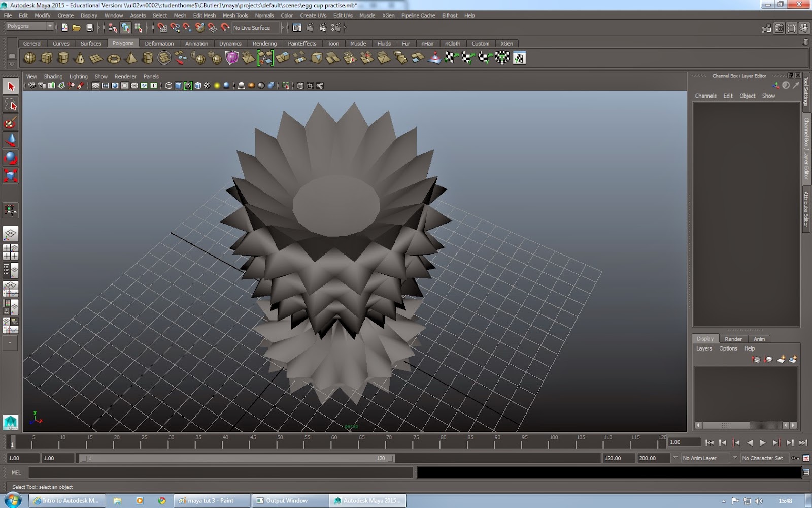
Task: Open maya tut 3 Paint from taskbar
Action: [212, 501]
